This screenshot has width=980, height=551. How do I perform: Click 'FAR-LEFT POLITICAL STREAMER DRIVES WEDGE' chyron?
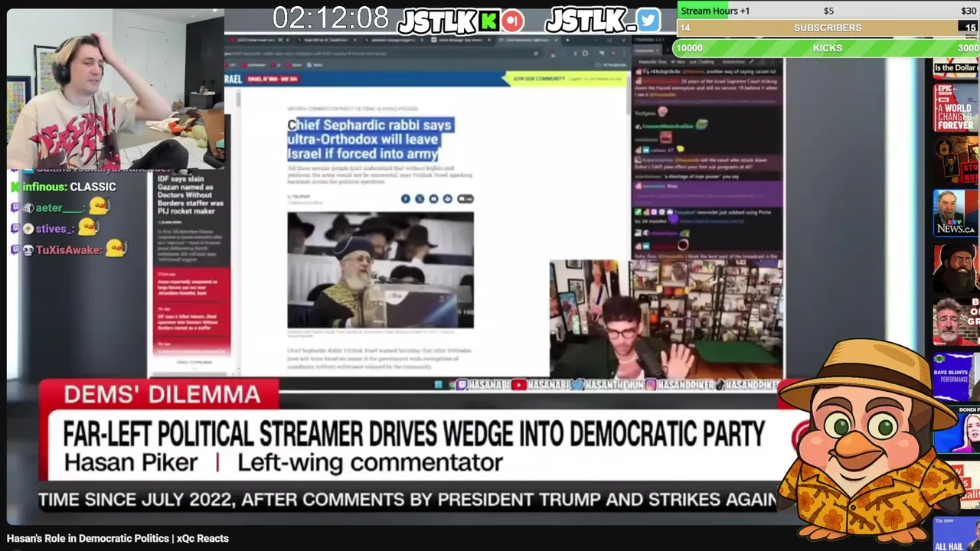click(x=413, y=435)
